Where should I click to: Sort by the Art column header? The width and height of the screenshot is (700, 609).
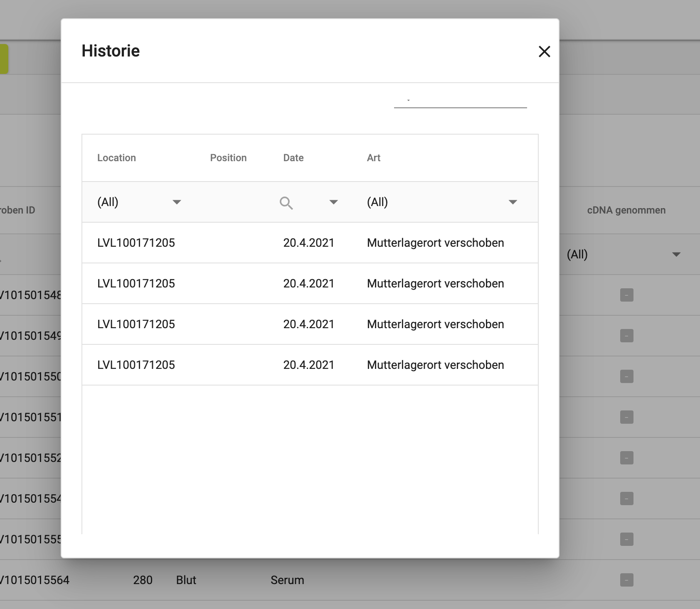click(374, 158)
